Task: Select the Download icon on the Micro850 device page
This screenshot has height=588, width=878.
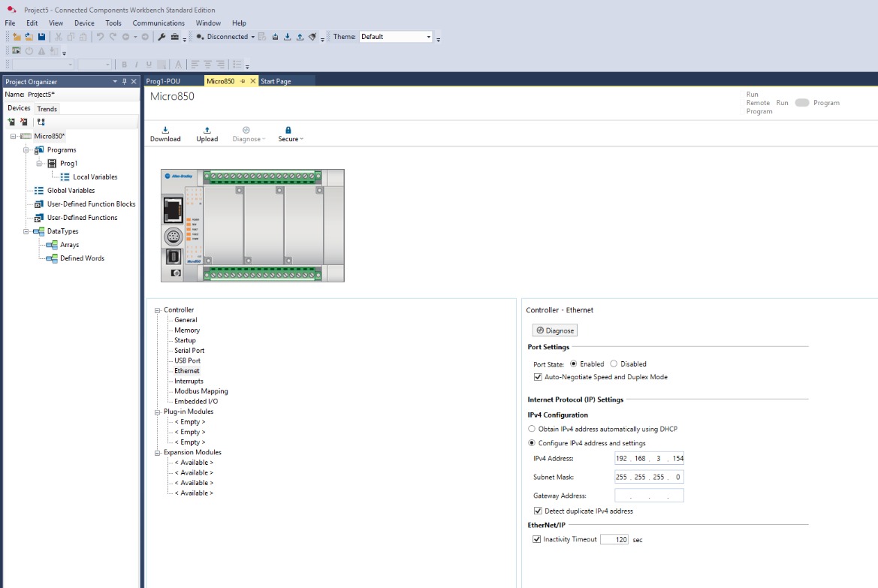Action: [165, 134]
